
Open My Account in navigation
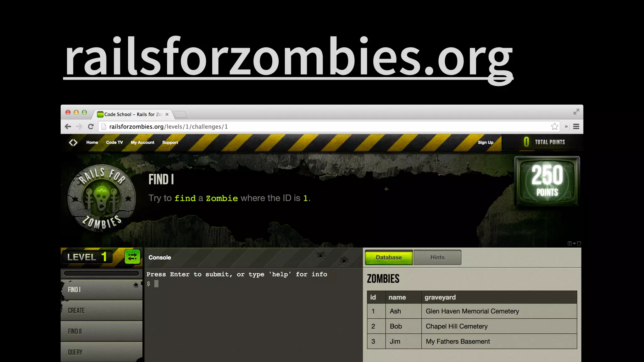click(x=142, y=143)
